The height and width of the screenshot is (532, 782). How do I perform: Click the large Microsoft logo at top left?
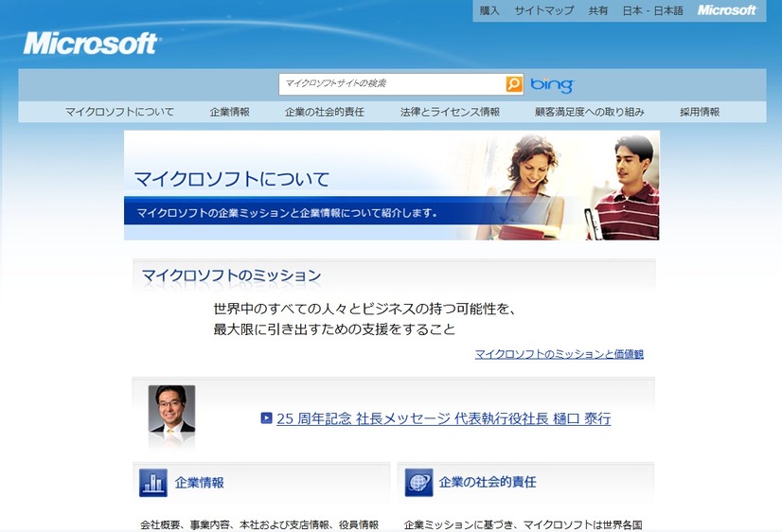click(x=91, y=44)
